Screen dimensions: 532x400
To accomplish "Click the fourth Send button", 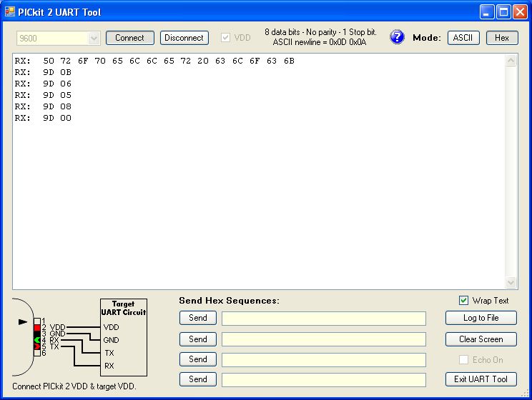I will (x=198, y=379).
